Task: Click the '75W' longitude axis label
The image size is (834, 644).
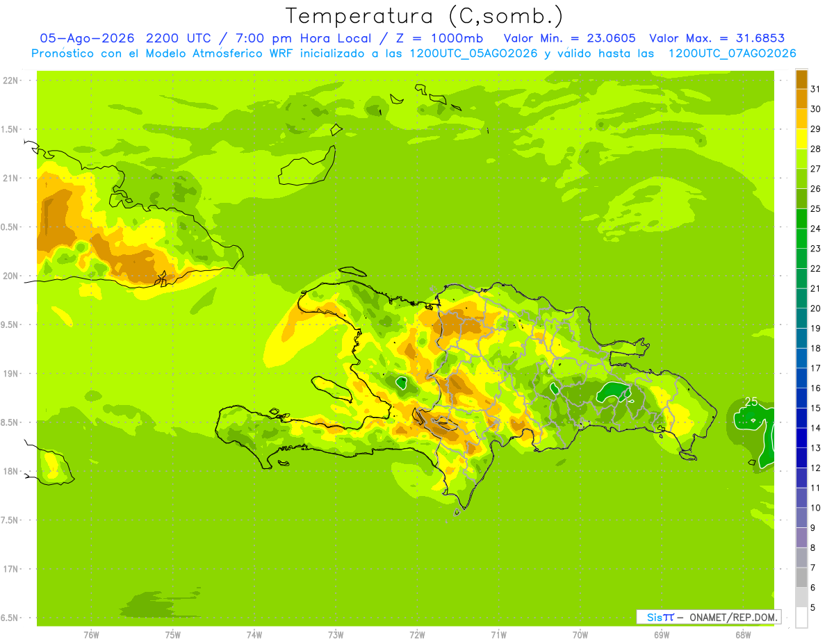Action: coord(173,635)
